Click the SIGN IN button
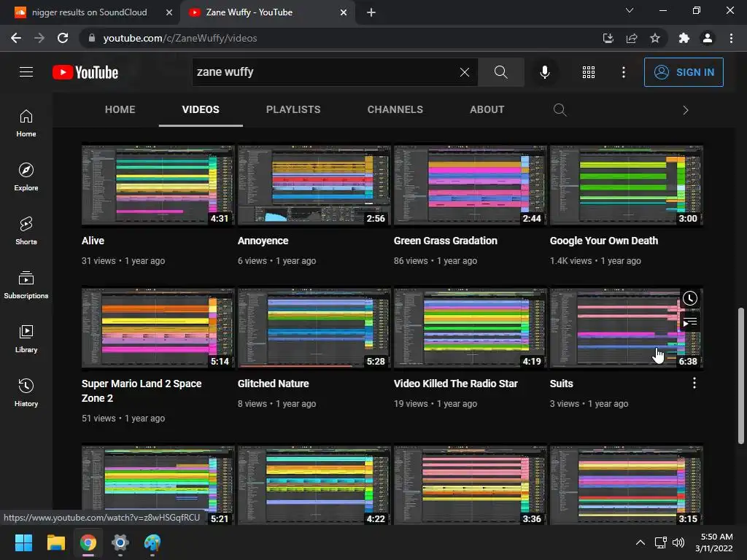Screen dimensions: 747x560 coord(683,72)
